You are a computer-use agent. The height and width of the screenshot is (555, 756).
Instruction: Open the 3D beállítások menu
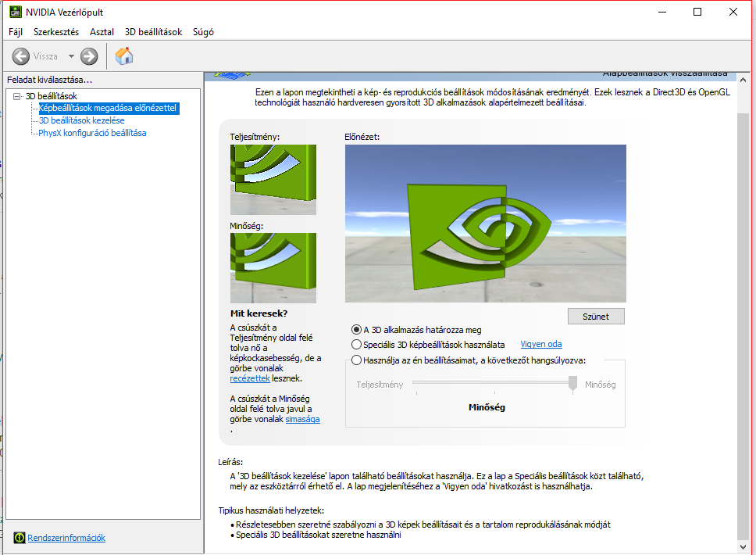point(153,32)
